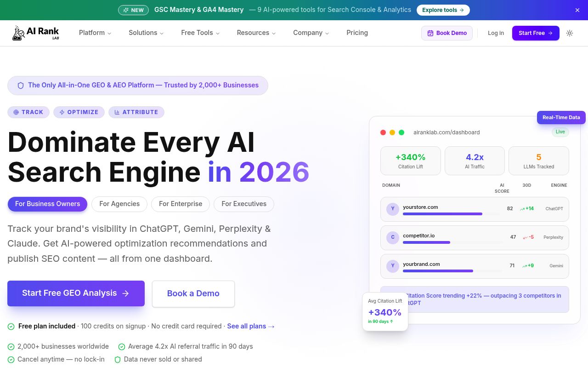Click the Perplexity engine label

pos(553,237)
